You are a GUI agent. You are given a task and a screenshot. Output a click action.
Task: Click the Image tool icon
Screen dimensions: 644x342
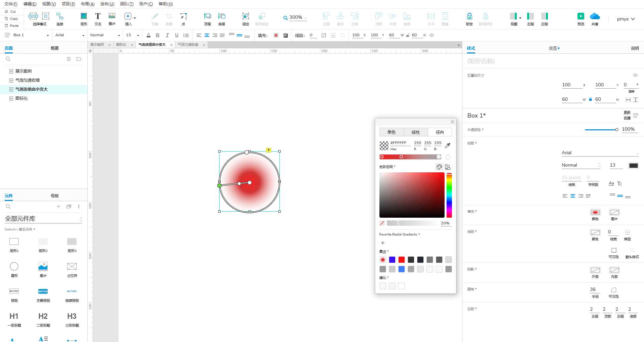pos(112,16)
